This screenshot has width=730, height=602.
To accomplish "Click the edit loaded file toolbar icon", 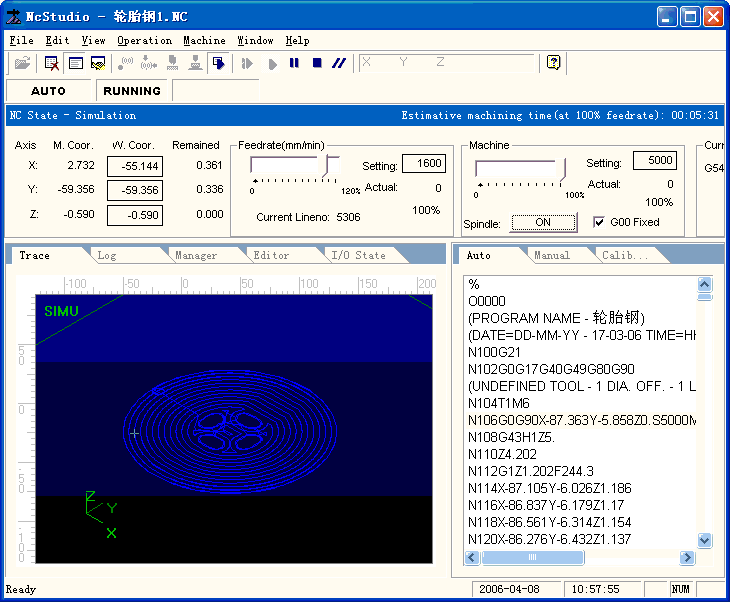I will pos(98,63).
